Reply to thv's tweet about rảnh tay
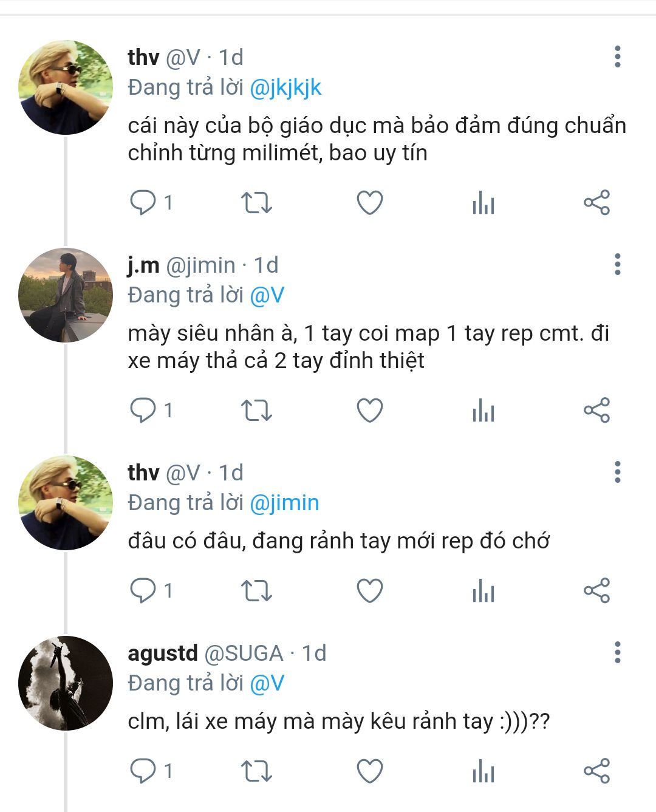 click(x=143, y=590)
